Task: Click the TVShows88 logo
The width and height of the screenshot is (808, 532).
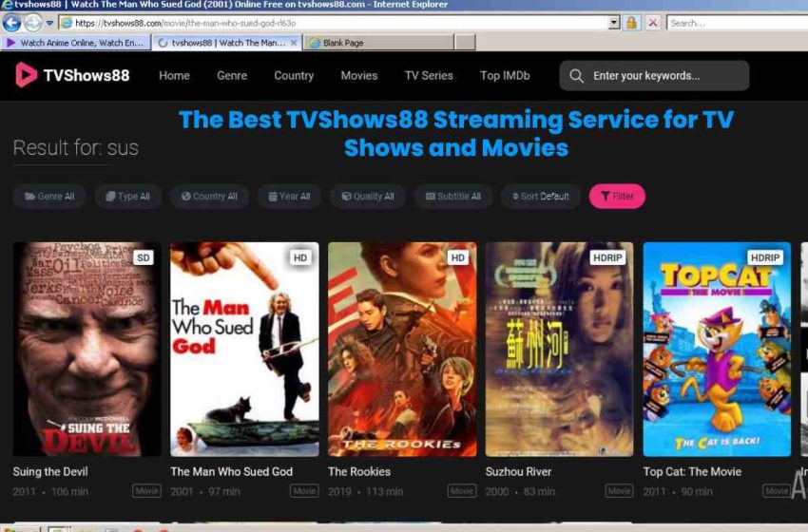Action: pyautogui.click(x=72, y=75)
